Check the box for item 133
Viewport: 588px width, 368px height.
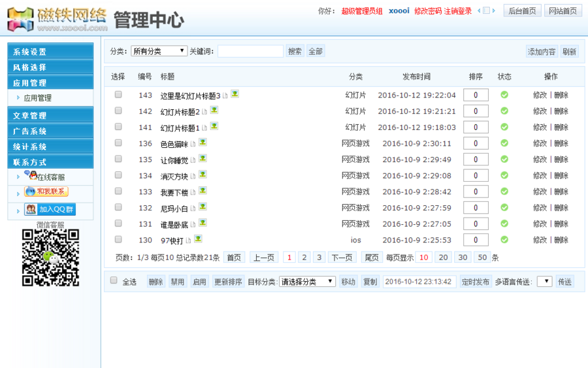[118, 191]
